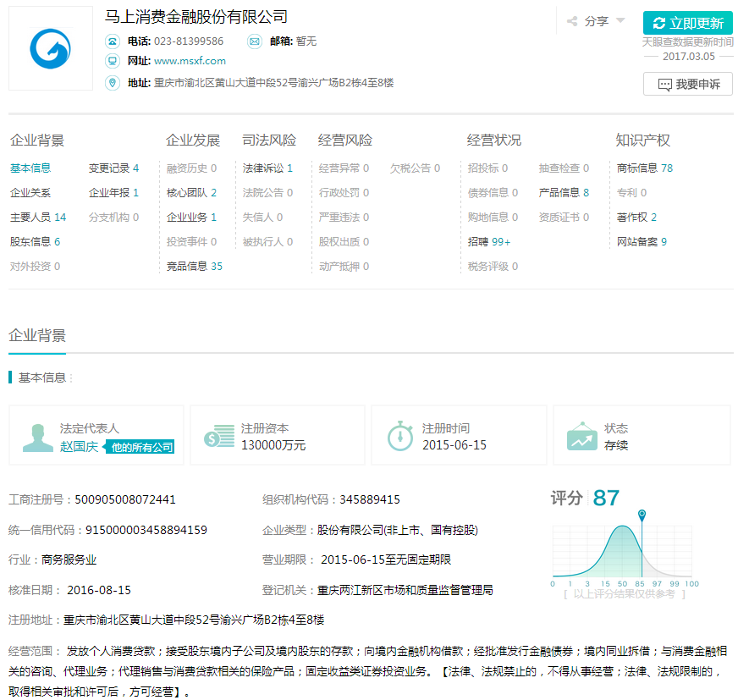Click the share icon next to 分享

pyautogui.click(x=572, y=21)
